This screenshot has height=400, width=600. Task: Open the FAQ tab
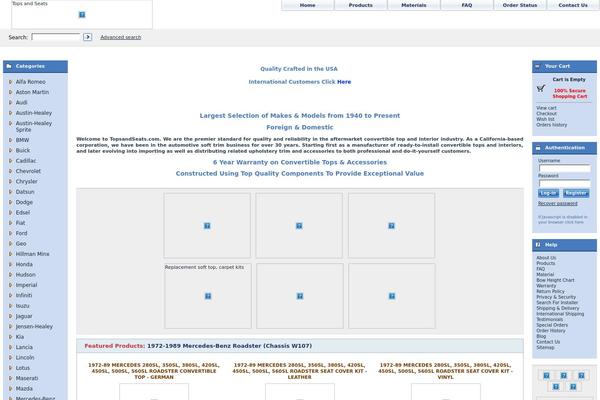[x=467, y=5]
